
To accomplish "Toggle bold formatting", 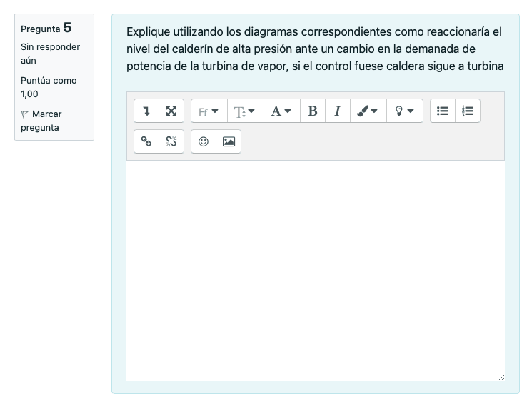I will 312,111.
